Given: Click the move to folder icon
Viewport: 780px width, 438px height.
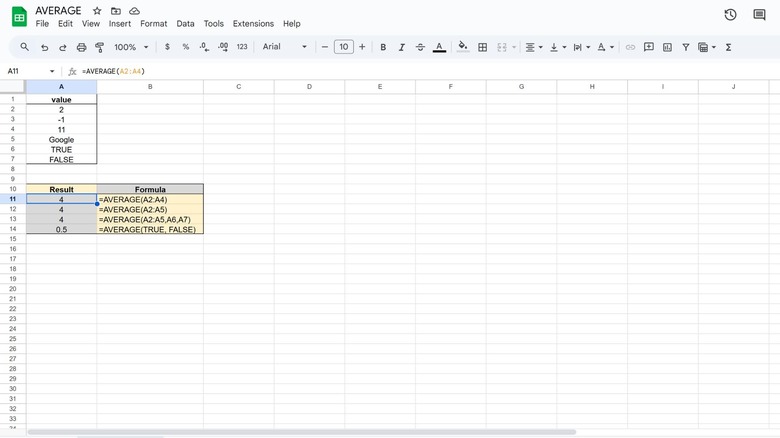Looking at the screenshot, I should click(115, 10).
